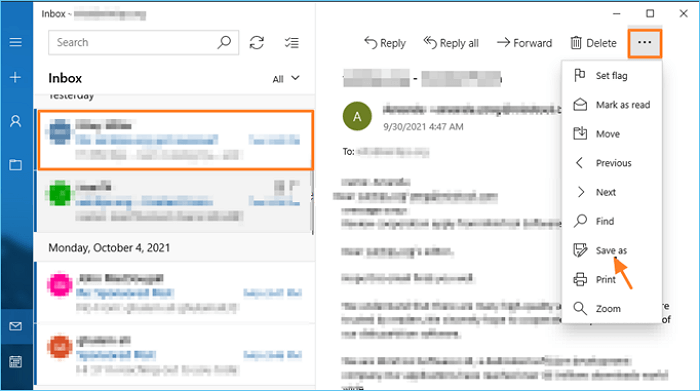Delete the open message
The image size is (700, 391).
tap(593, 43)
